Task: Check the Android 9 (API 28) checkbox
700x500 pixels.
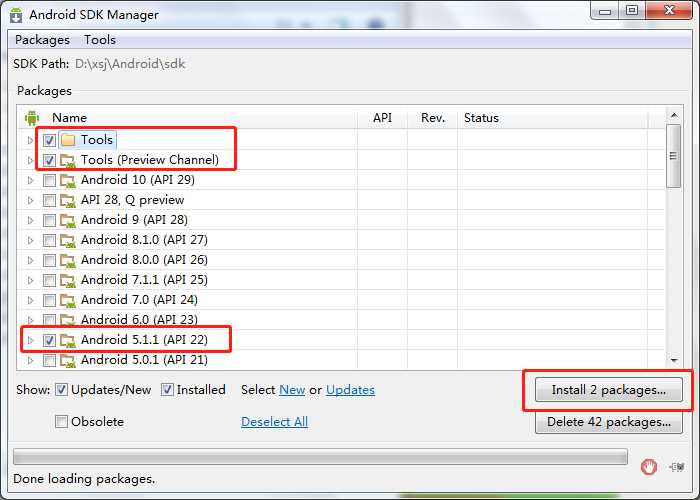Action: click(x=49, y=220)
